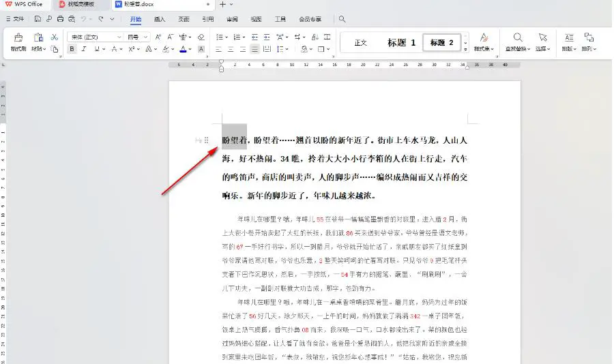Switch to the 视图 (View) ribbon tab
614x364 pixels.
256,19
